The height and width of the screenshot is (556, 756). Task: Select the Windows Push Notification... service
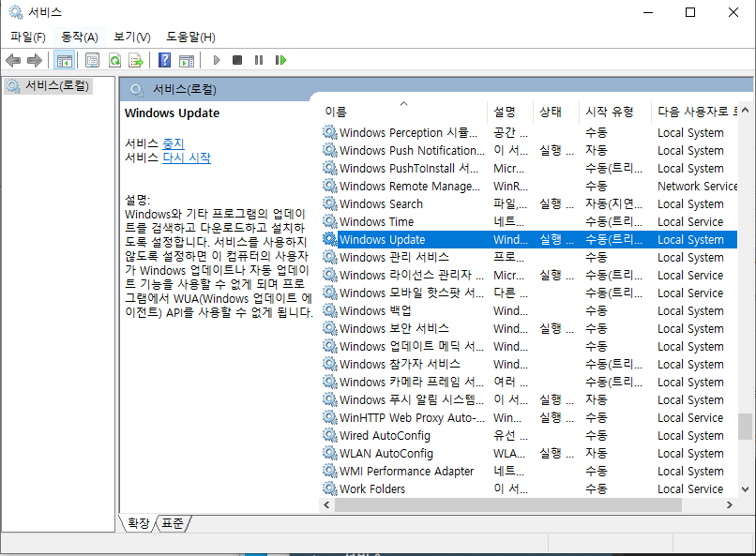[529, 150]
